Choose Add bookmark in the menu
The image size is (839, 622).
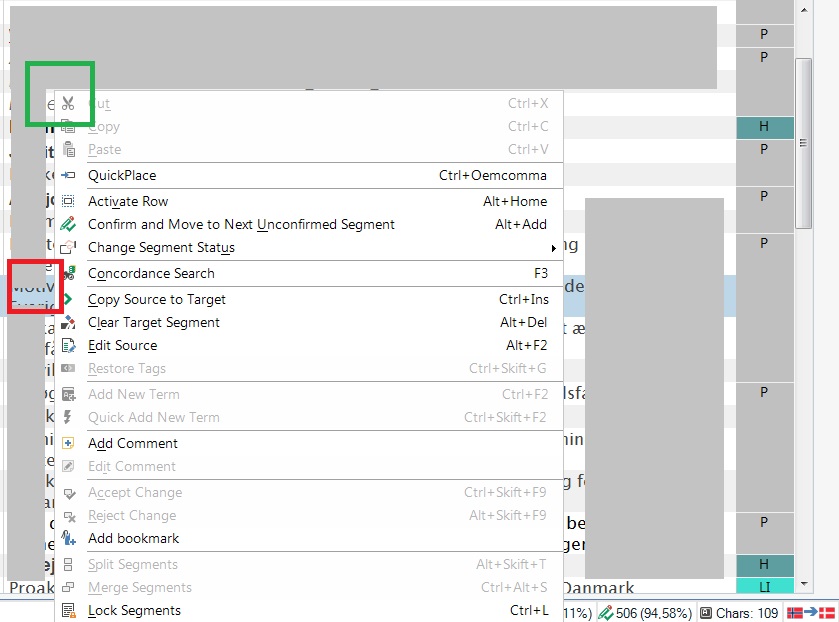133,538
